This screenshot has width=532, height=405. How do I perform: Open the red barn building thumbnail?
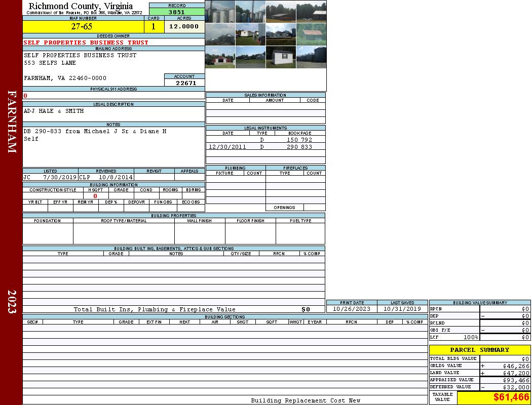pyautogui.click(x=220, y=57)
